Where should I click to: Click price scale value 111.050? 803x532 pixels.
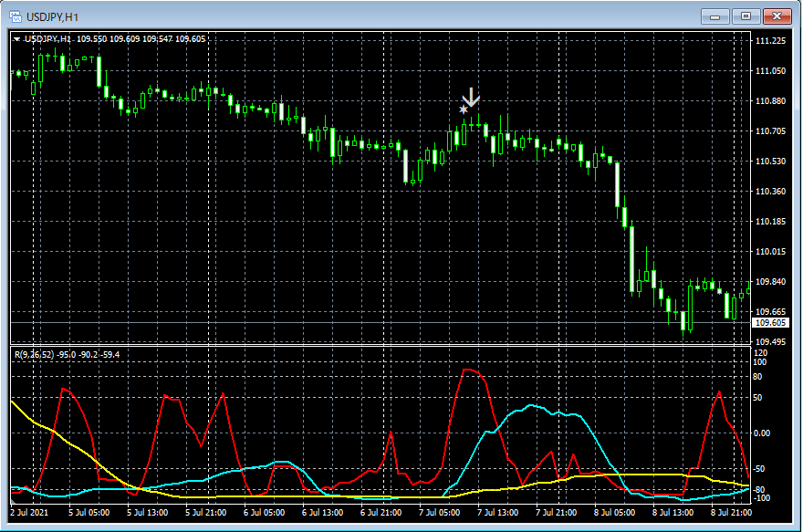tap(771, 71)
